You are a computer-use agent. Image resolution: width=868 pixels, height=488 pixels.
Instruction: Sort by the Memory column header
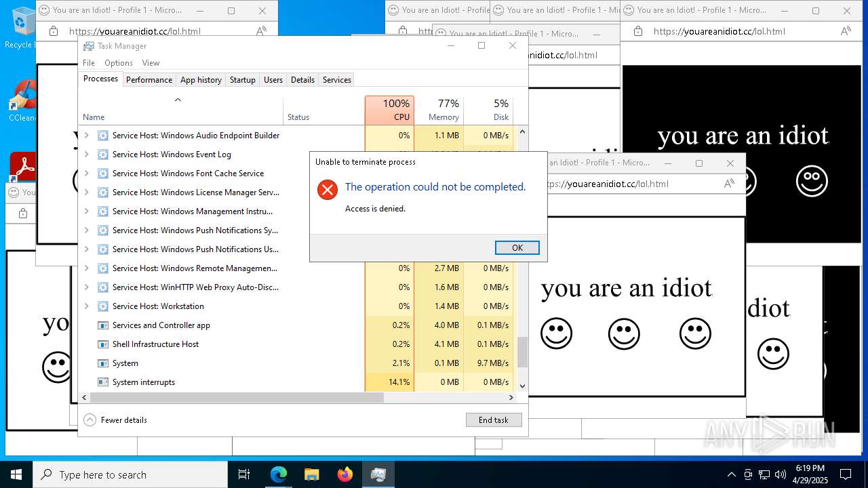(x=438, y=110)
